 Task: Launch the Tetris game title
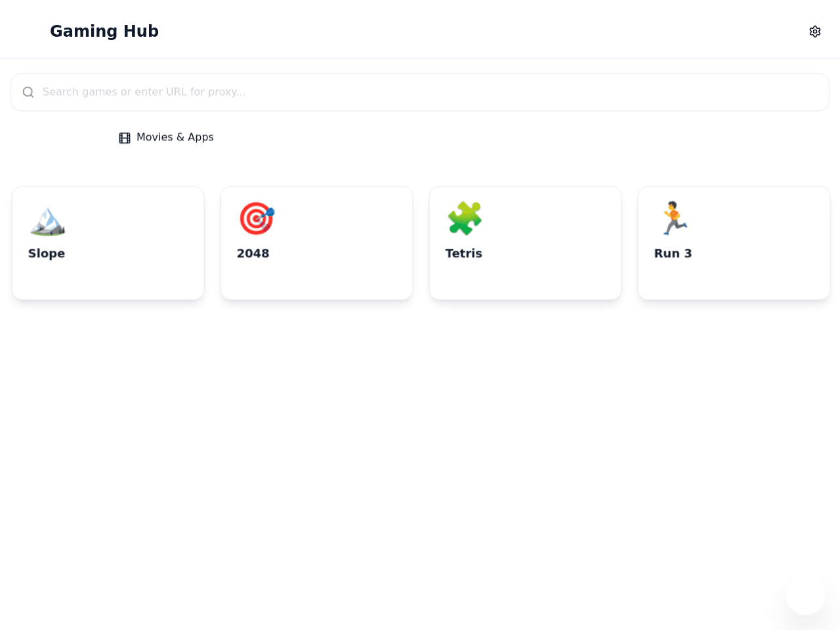click(x=464, y=253)
